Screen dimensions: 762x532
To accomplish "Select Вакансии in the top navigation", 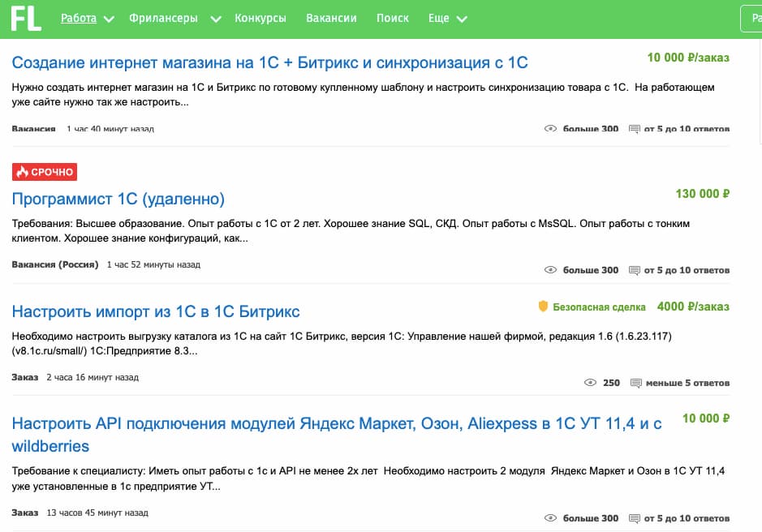I will pos(331,17).
